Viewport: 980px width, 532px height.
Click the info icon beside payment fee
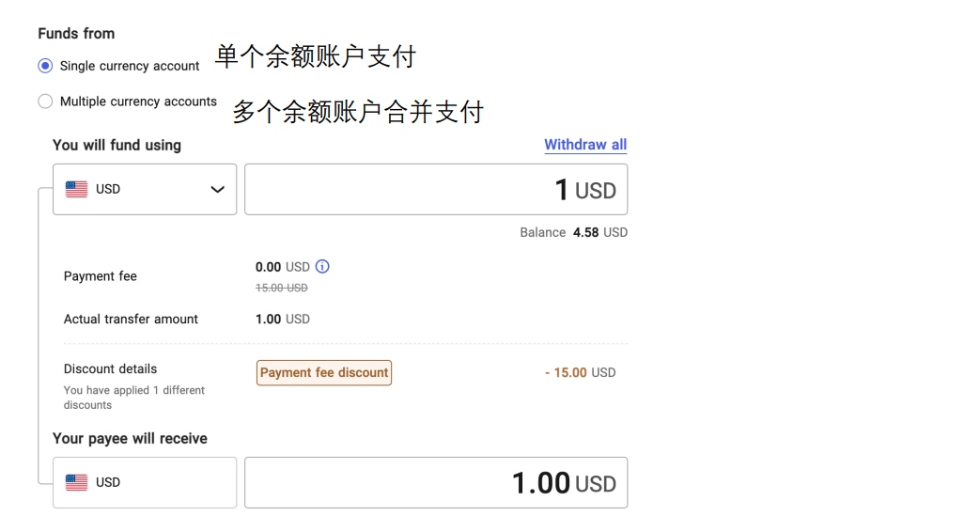click(322, 267)
